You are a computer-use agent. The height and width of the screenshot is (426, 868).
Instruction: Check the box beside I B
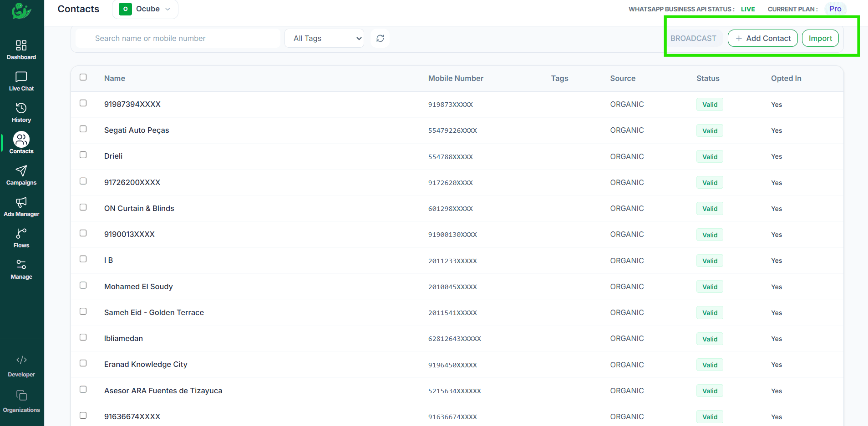pos(83,259)
